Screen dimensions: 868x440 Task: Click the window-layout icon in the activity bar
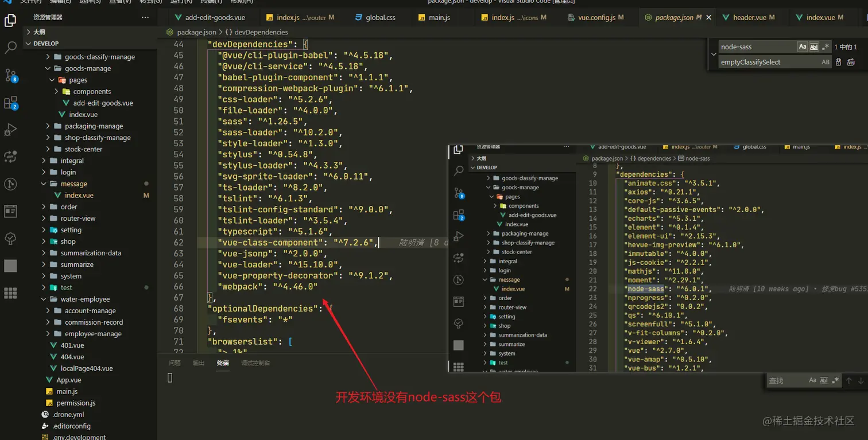click(x=10, y=211)
